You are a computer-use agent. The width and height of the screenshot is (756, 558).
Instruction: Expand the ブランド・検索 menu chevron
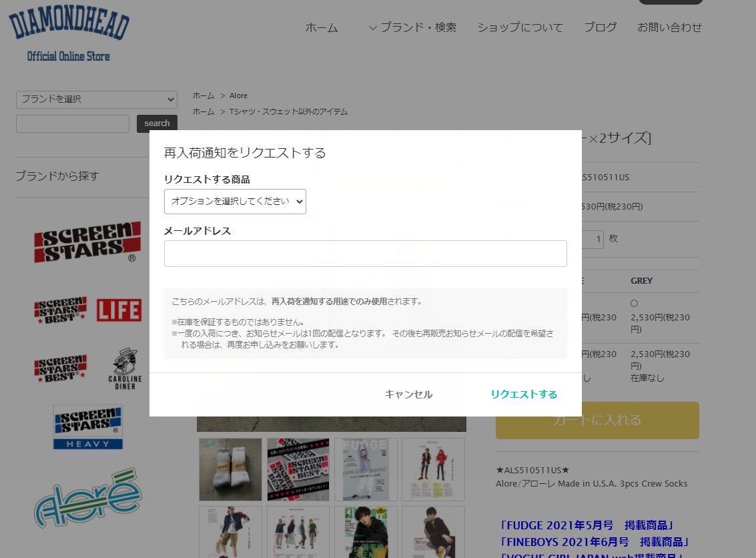(x=373, y=28)
